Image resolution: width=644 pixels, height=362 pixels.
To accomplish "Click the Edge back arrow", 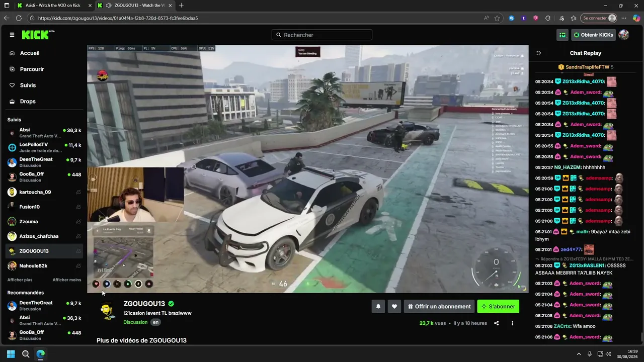I will click(x=7, y=18).
